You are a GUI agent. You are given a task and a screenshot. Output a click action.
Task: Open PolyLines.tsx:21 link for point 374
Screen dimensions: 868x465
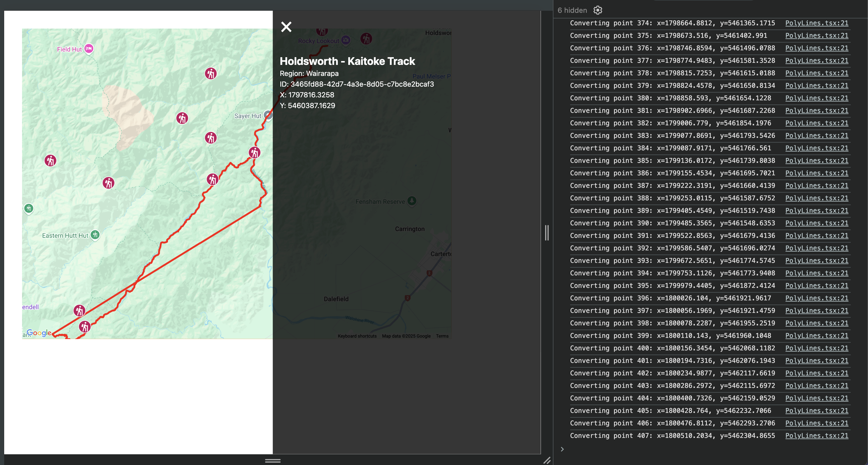tap(816, 23)
